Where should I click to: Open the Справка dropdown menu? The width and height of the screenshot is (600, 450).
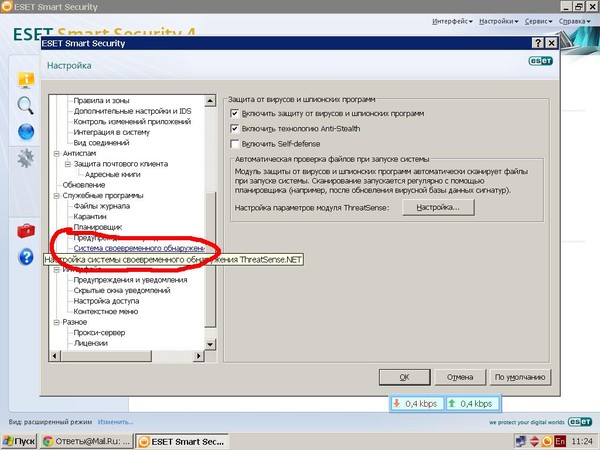click(x=574, y=21)
